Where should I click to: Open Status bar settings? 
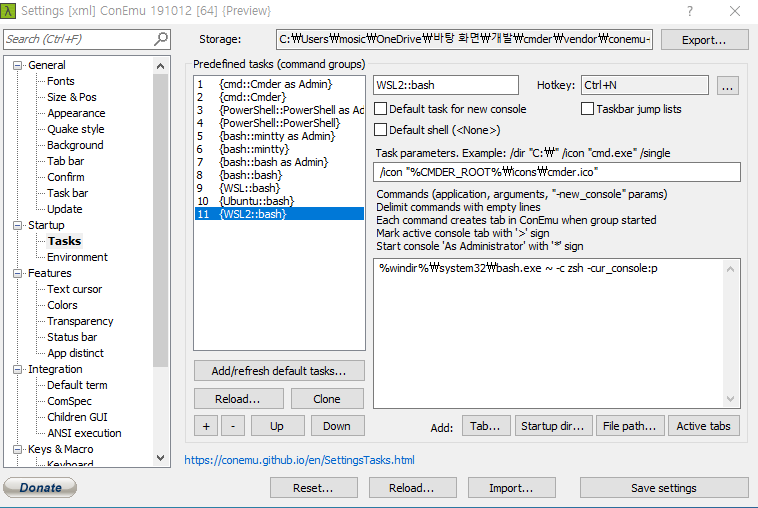72,337
